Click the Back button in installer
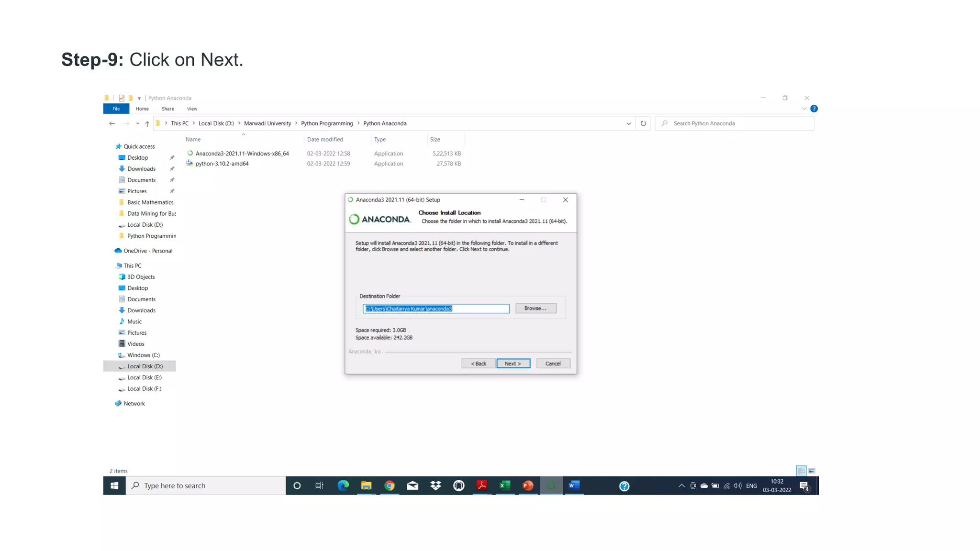The width and height of the screenshot is (980, 551). tap(478, 364)
